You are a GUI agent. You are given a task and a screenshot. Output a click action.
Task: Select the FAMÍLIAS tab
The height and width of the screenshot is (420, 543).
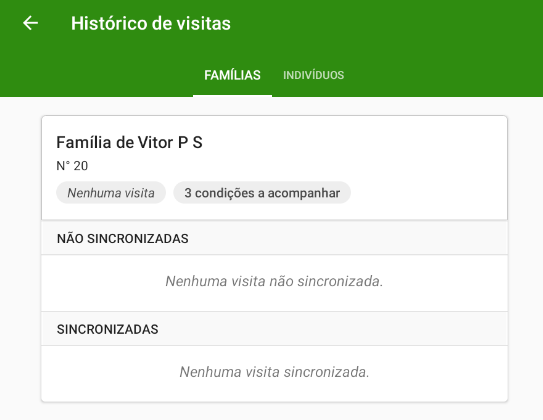pyautogui.click(x=232, y=75)
